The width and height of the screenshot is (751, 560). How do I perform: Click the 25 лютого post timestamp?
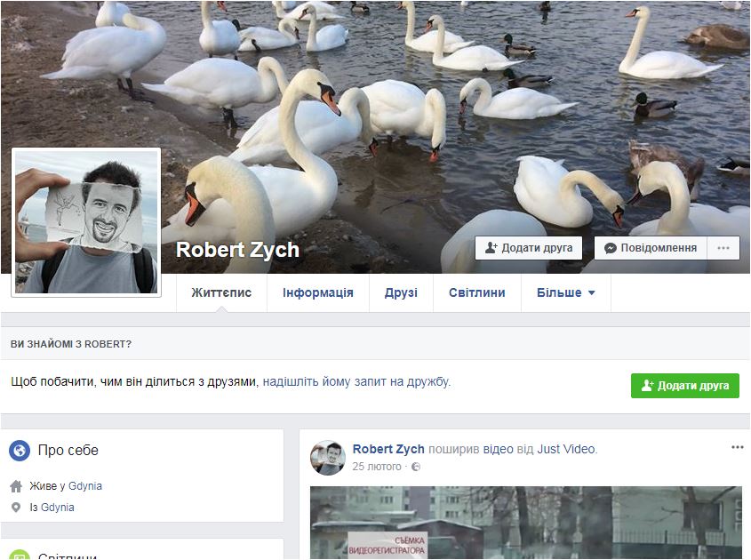(377, 467)
